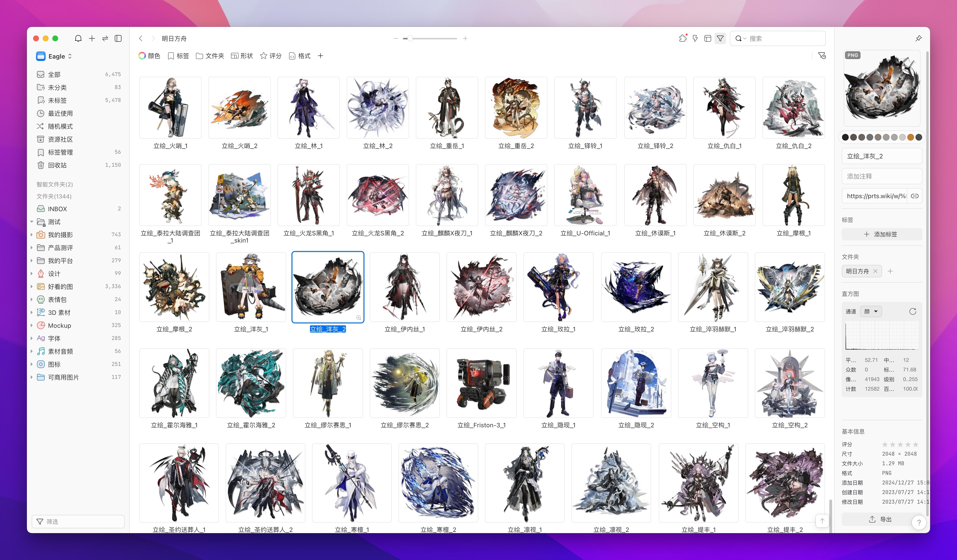Open the notifications bell
This screenshot has width=957, height=560.
click(78, 38)
